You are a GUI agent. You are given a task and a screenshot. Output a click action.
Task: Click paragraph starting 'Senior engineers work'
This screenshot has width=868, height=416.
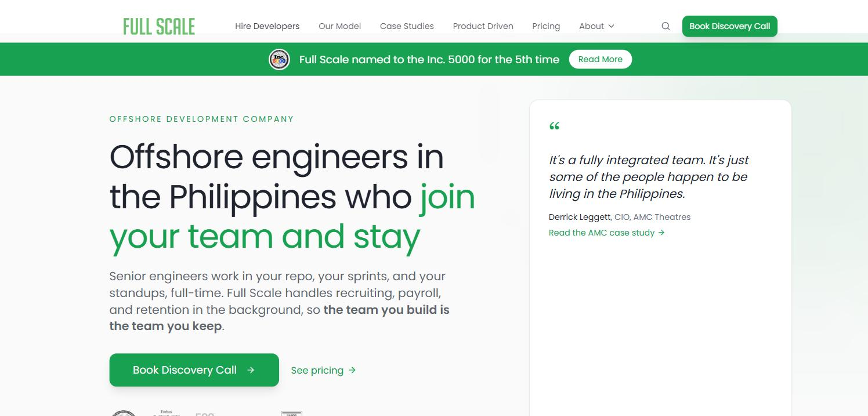280,301
